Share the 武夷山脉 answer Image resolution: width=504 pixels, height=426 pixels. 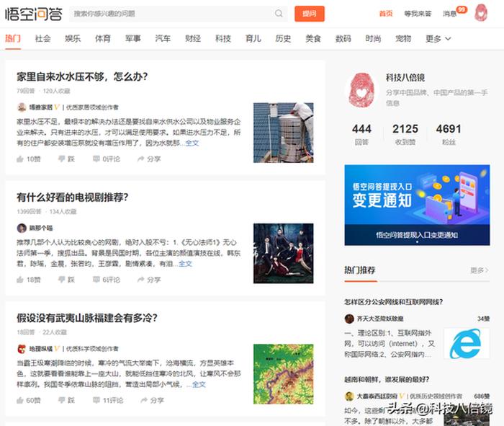point(153,400)
